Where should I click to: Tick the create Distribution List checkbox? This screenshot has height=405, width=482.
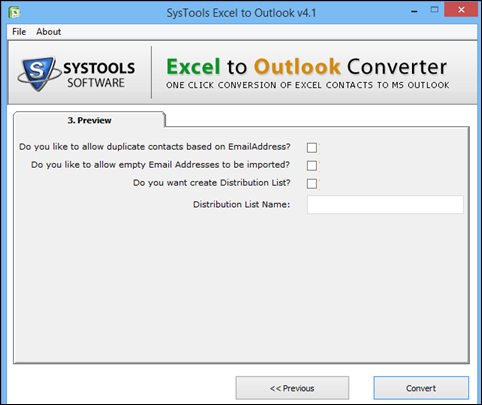click(x=312, y=184)
